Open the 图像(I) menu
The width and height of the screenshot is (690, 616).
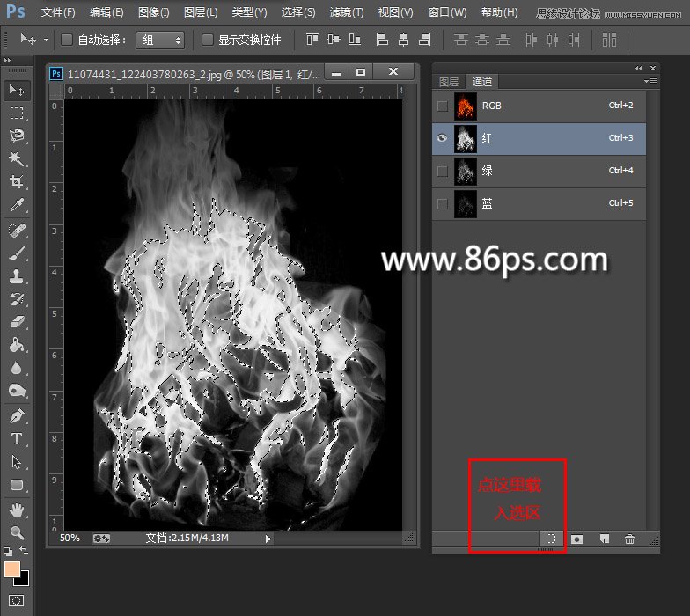coord(153,12)
